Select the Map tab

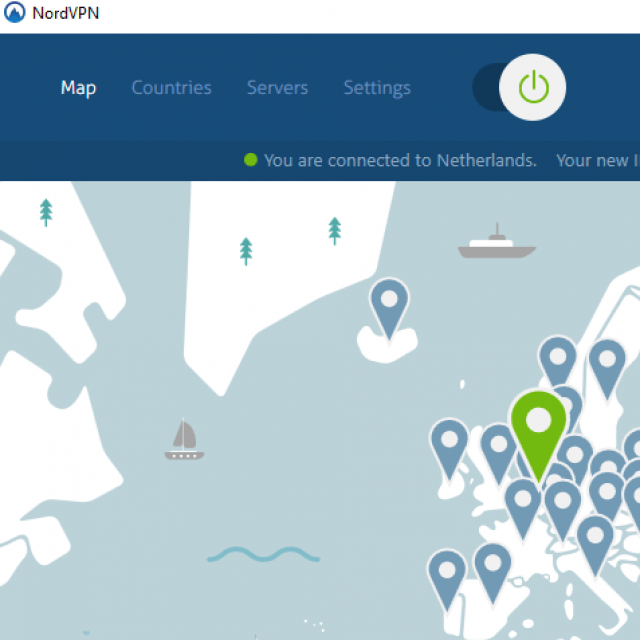[x=78, y=88]
